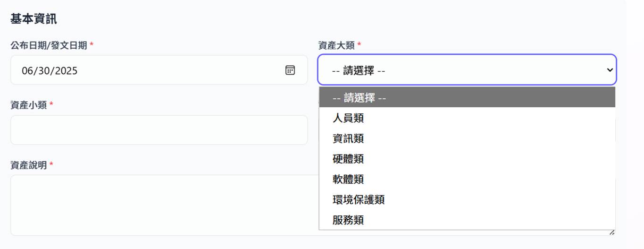Select 環境保護類 in the dropdown
Image resolution: width=644 pixels, height=249 pixels.
[359, 199]
